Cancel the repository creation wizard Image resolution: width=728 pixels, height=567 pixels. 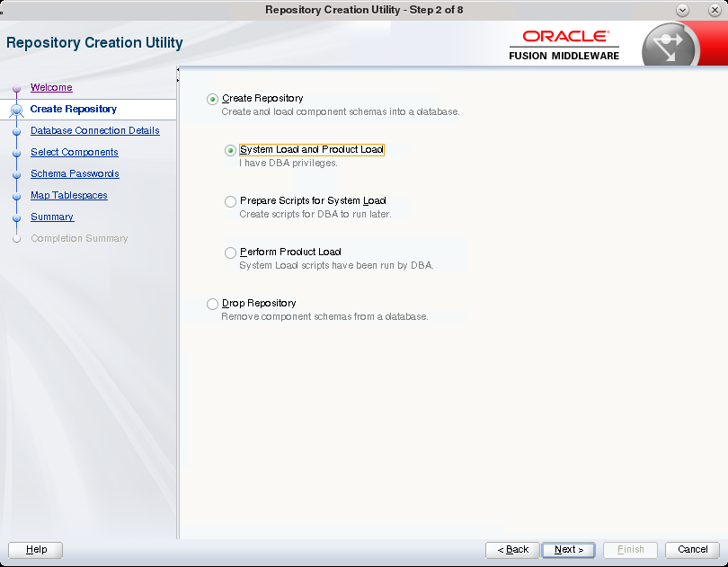pos(691,549)
